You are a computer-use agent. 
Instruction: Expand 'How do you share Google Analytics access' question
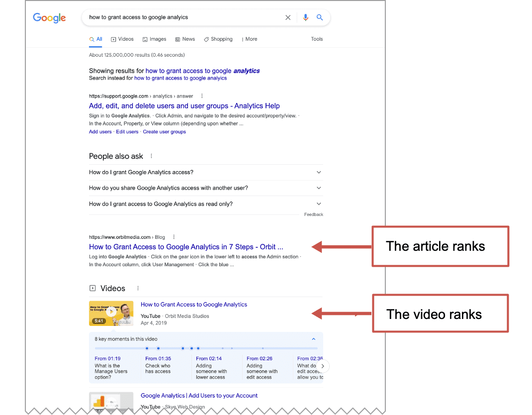[206, 188]
